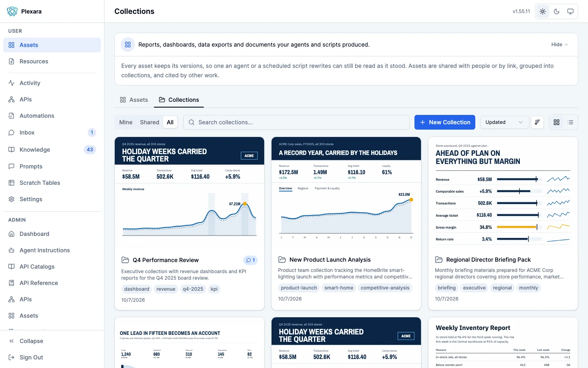Filter collections by Shared
This screenshot has width=588, height=368.
click(149, 122)
